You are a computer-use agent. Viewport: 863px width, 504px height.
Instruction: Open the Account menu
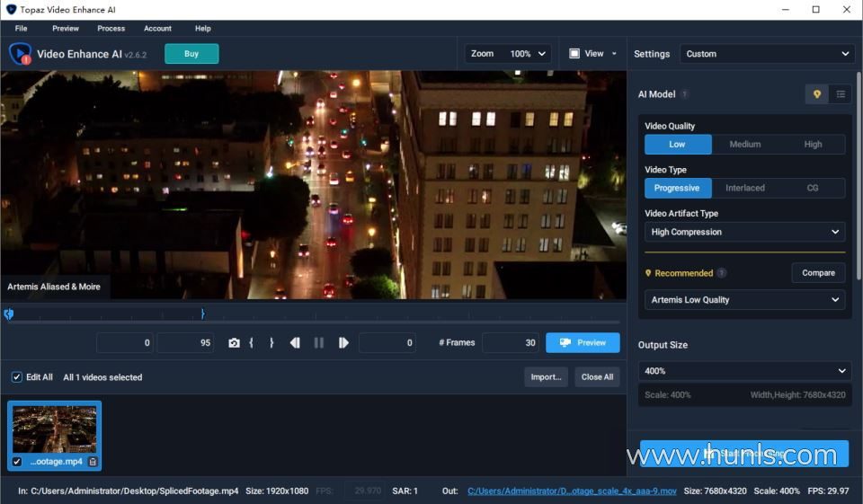pos(157,29)
